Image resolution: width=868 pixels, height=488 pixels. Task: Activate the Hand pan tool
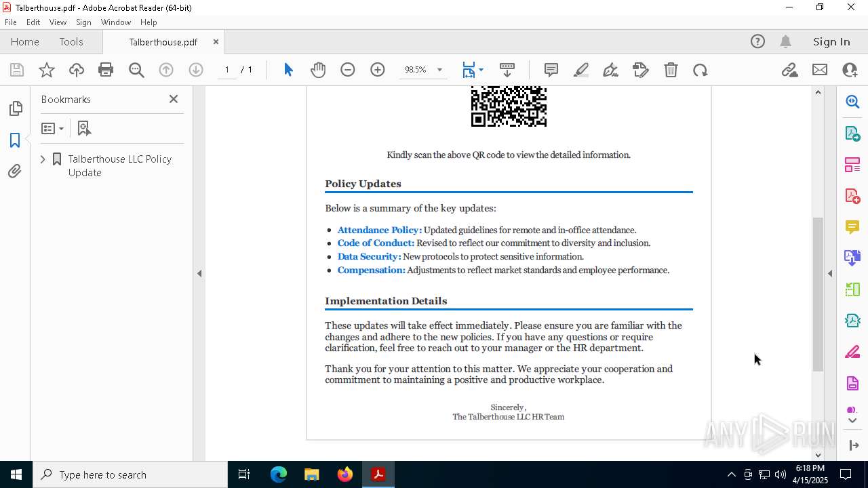tap(318, 70)
